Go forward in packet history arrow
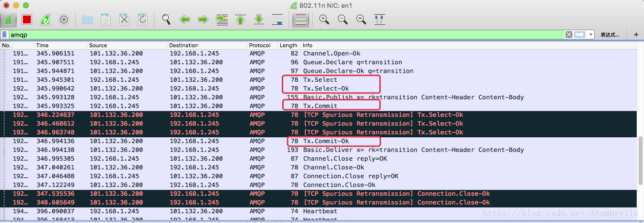 [203, 19]
